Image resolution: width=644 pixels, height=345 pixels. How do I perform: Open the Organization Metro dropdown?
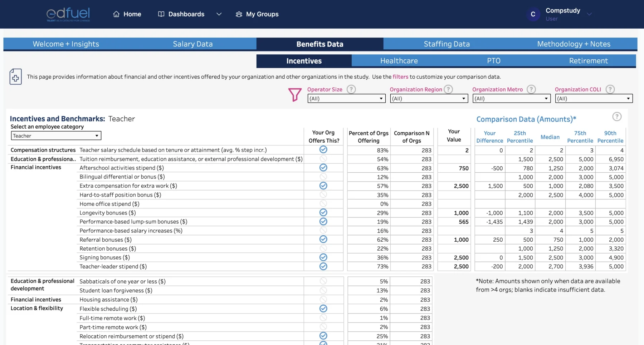coord(511,98)
